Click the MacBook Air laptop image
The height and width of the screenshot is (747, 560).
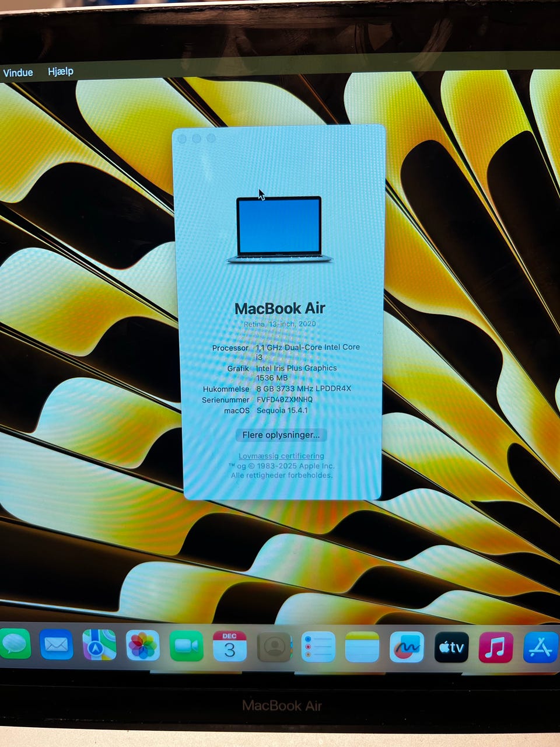[x=279, y=229]
